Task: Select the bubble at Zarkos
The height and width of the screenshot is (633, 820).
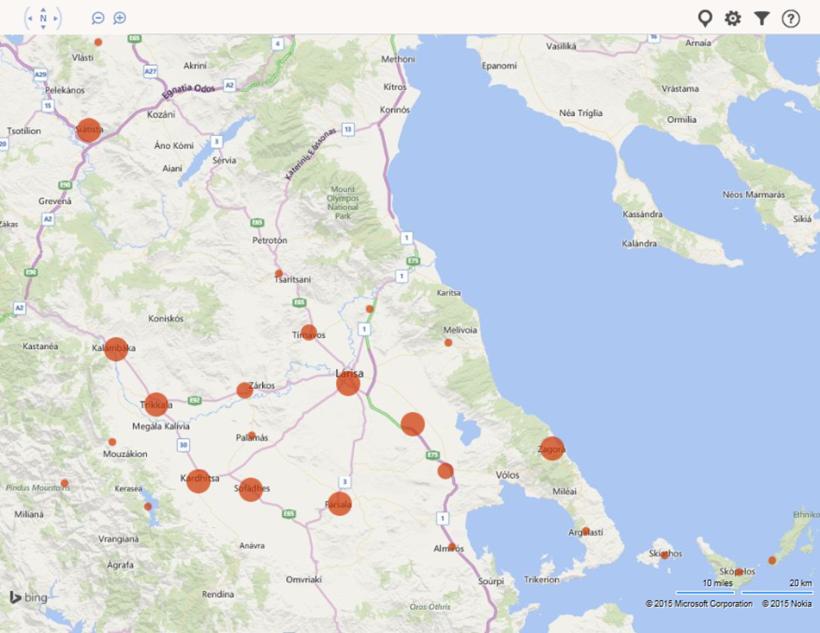Action: tap(244, 390)
